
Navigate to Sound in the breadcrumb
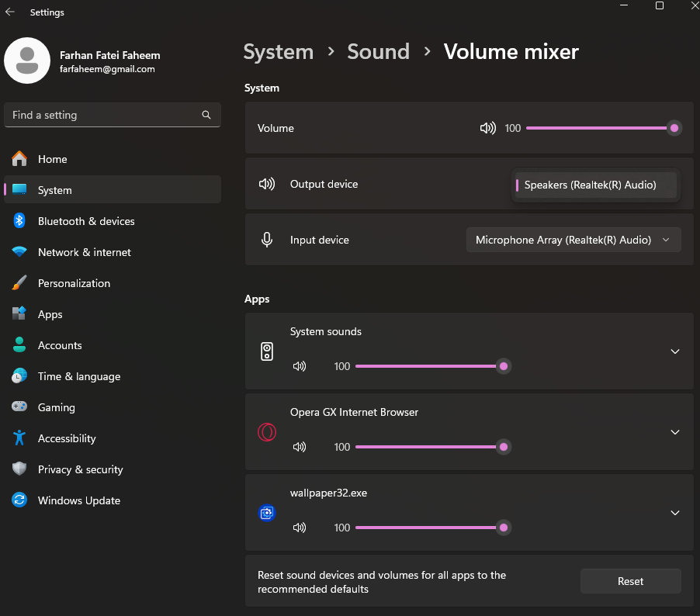[x=378, y=51]
